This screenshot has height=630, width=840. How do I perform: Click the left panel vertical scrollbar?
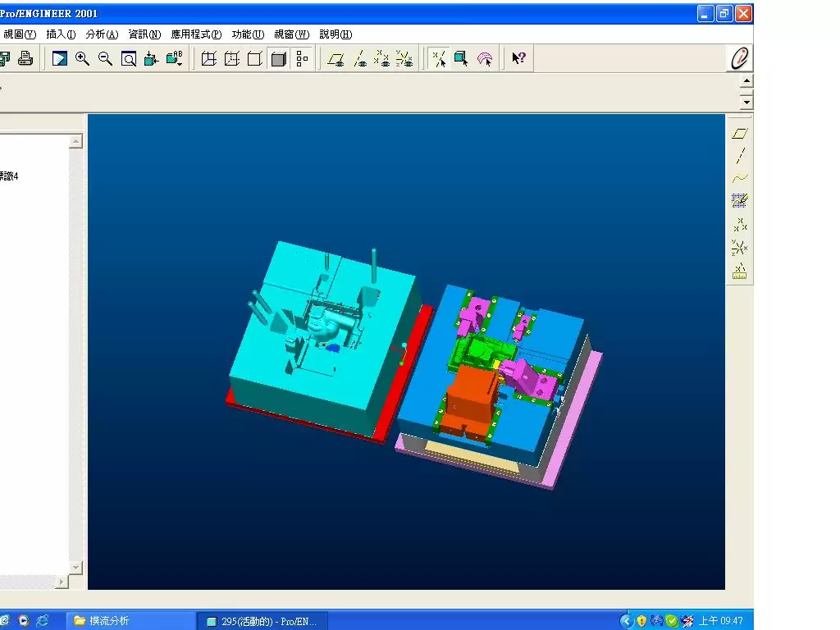click(x=75, y=353)
